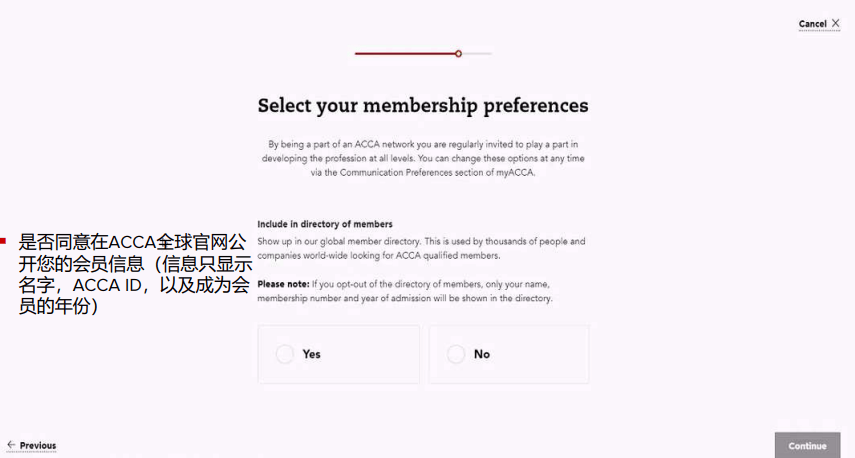Click the No option label text
Image resolution: width=855 pixels, height=458 pixels.
(x=482, y=354)
